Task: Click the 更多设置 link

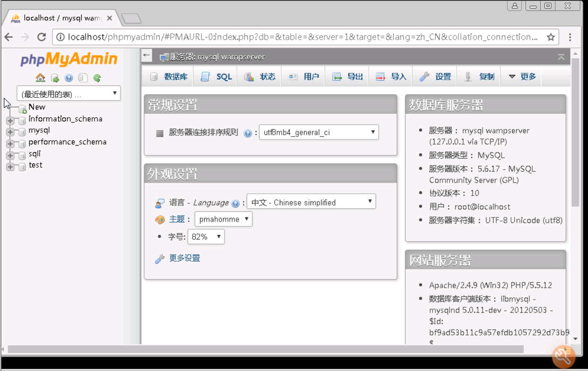Action: click(x=185, y=258)
